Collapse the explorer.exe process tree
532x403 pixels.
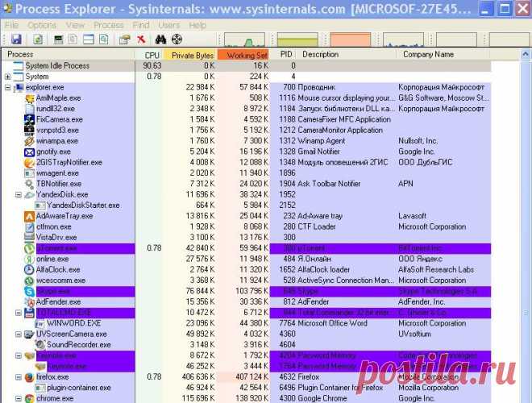tap(8, 88)
